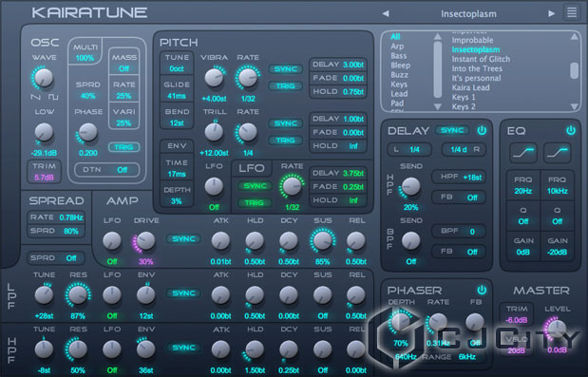This screenshot has width=588, height=377.
Task: Open the right delay time 1/4 d selector
Action: (464, 149)
